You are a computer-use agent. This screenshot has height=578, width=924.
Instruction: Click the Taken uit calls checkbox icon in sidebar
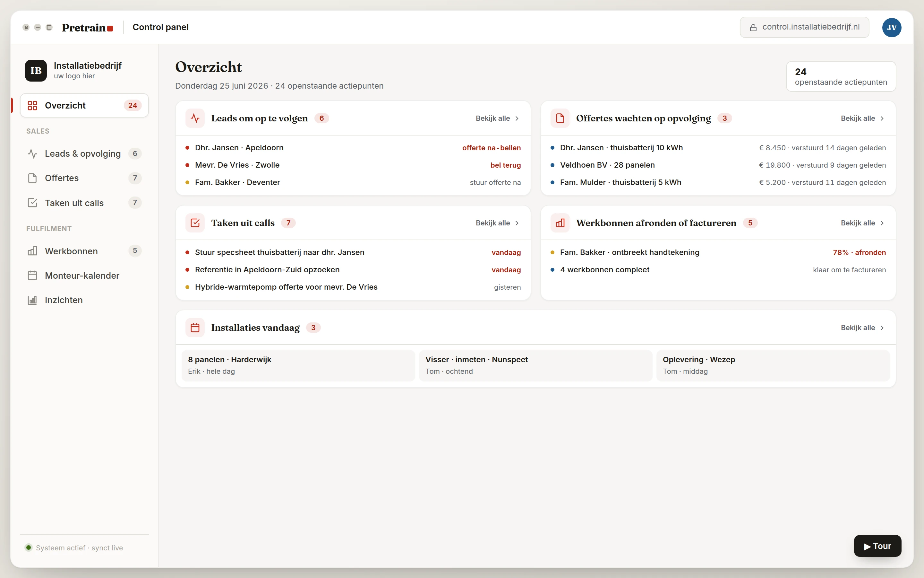click(x=32, y=203)
